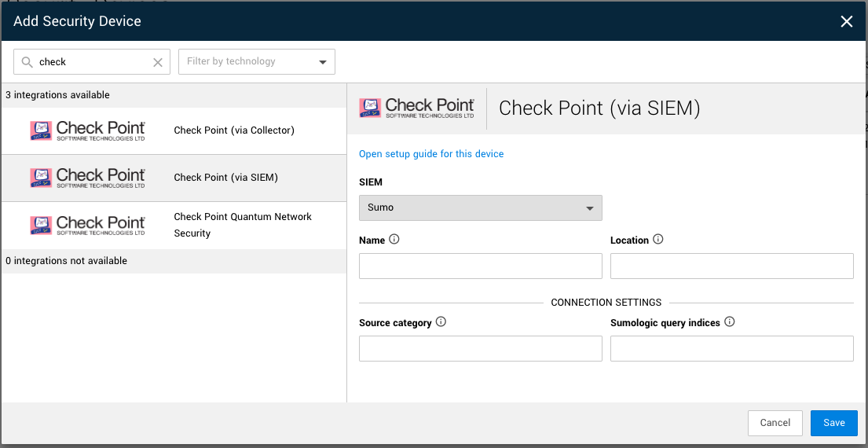Click the CONNECTION SETTINGS section label
Image resolution: width=868 pixels, height=448 pixels.
(606, 303)
